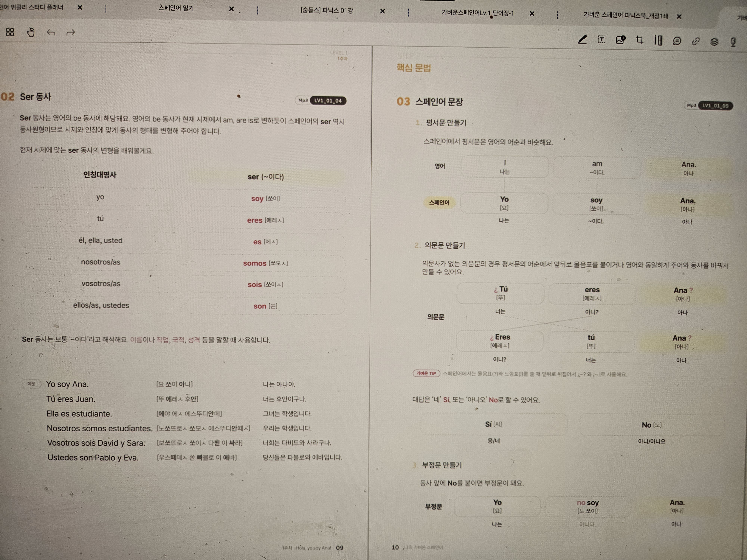747x560 pixels.
Task: Switch to the [숨듣스] 파닉스 01강 tab
Action: pos(327,10)
